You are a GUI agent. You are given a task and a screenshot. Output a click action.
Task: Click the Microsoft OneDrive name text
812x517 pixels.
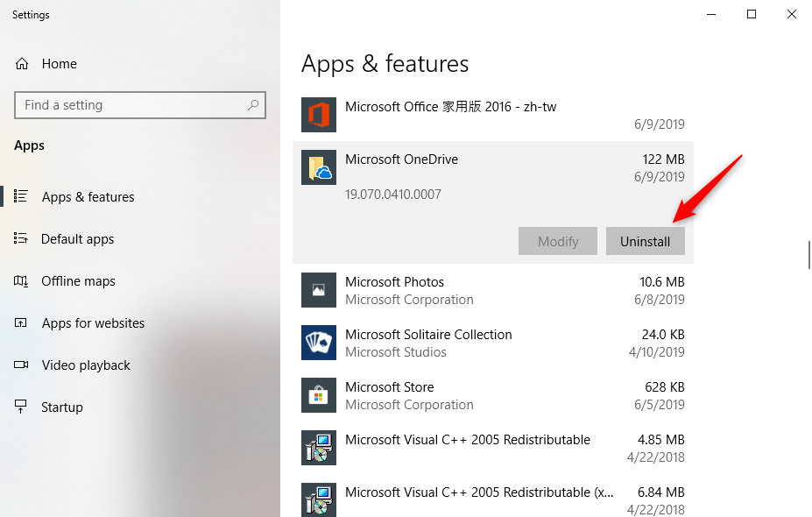pos(401,159)
